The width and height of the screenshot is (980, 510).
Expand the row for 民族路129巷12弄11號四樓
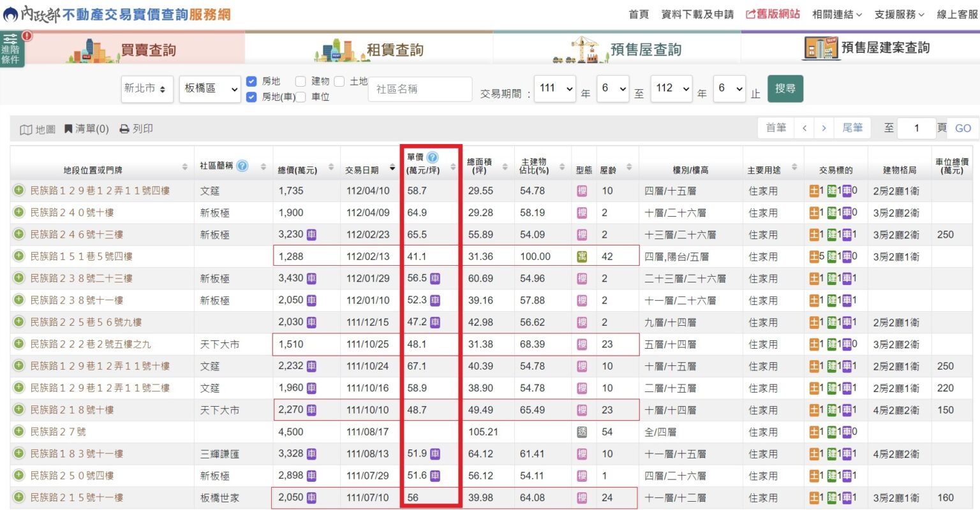click(x=19, y=190)
